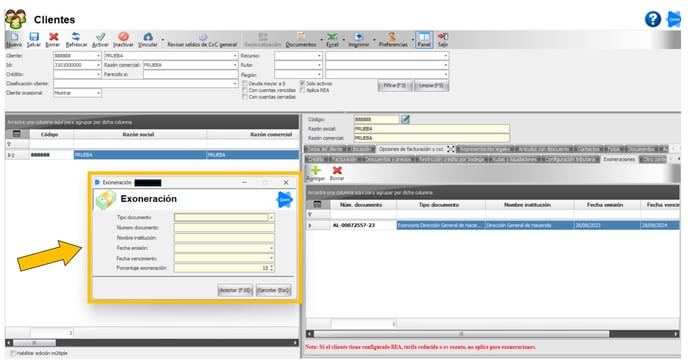
Task: Click the Filtrar (F3) button
Action: pos(395,86)
